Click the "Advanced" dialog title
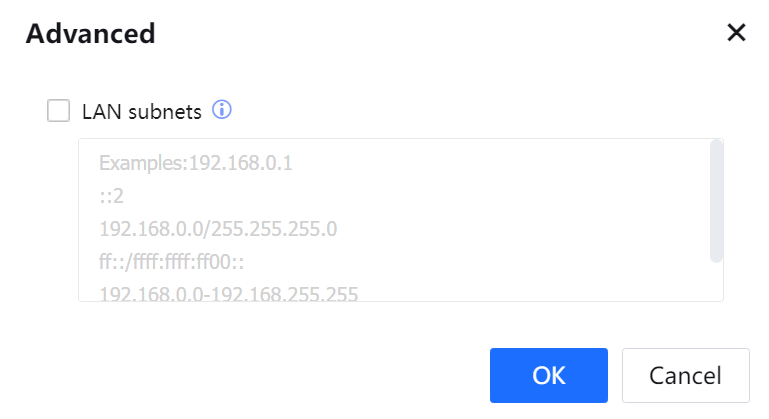This screenshot has height=419, width=769. [x=90, y=33]
